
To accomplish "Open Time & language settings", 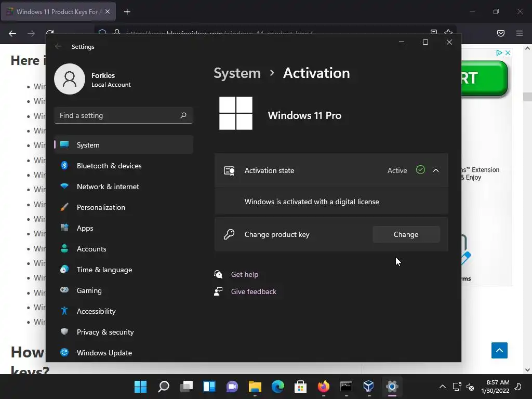I will 124,270.
